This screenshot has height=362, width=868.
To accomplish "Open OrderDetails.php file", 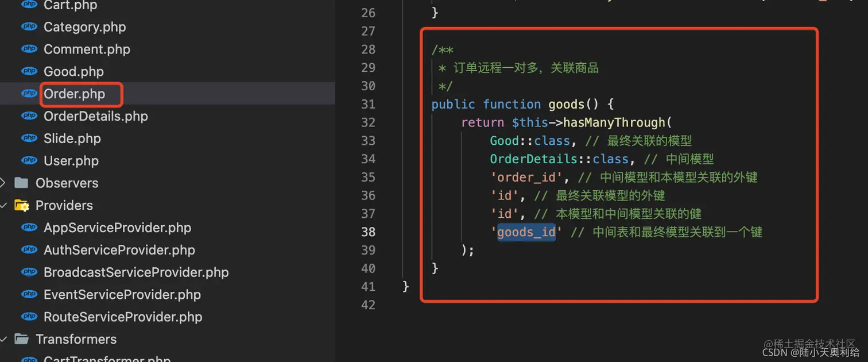I will [x=96, y=116].
